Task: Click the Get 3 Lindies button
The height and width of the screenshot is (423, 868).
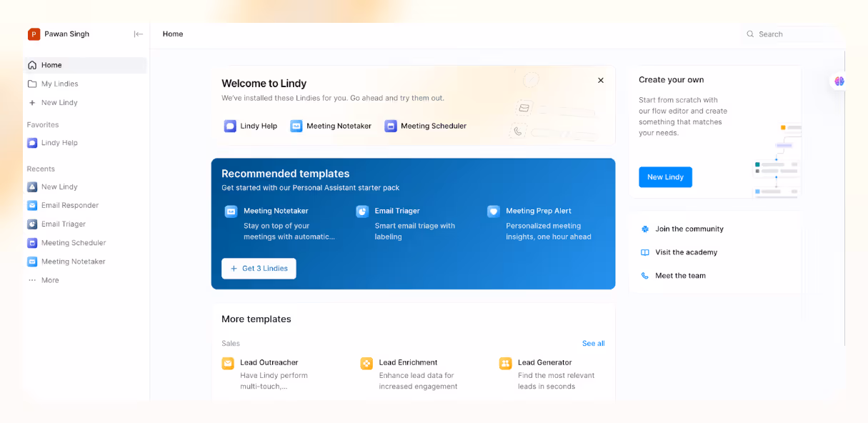Action: pos(259,269)
